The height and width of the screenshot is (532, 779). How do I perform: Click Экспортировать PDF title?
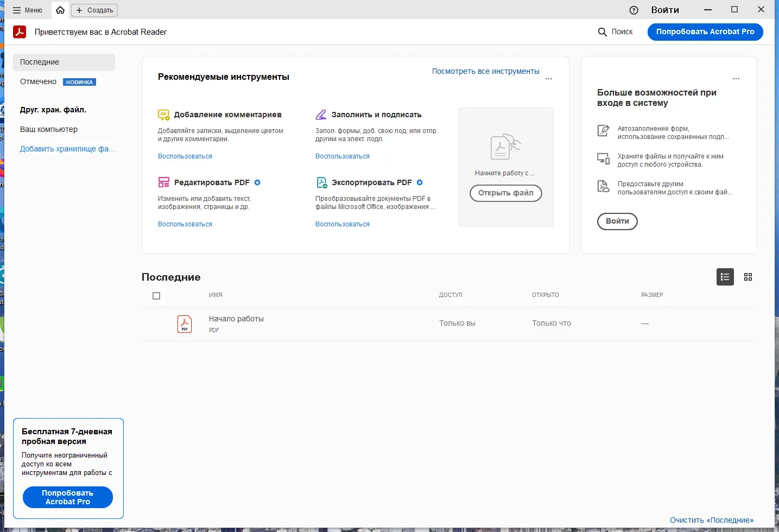point(372,182)
